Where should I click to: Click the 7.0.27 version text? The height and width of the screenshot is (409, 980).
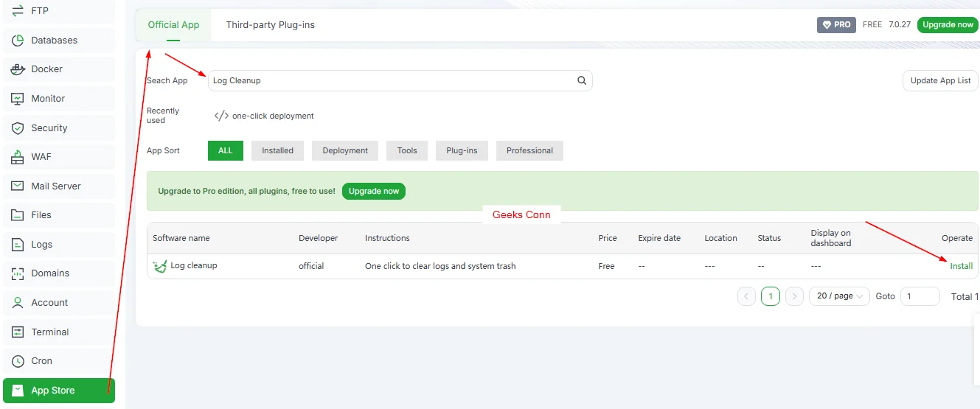(x=900, y=24)
